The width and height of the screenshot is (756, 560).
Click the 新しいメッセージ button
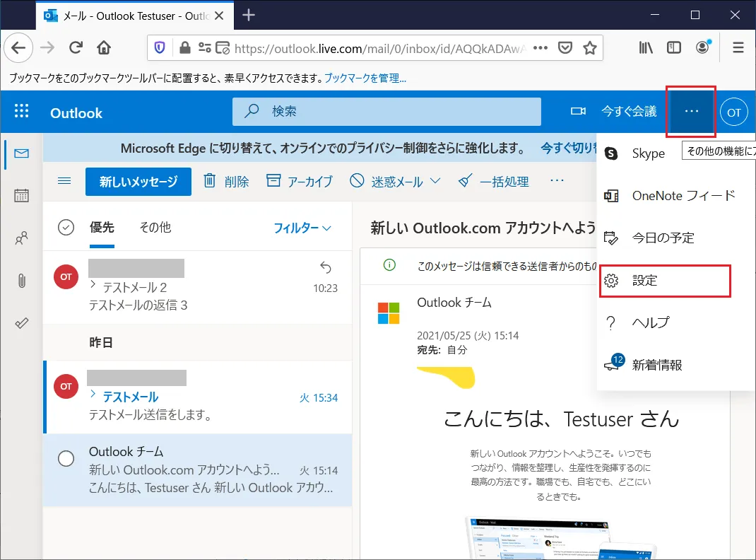point(138,181)
